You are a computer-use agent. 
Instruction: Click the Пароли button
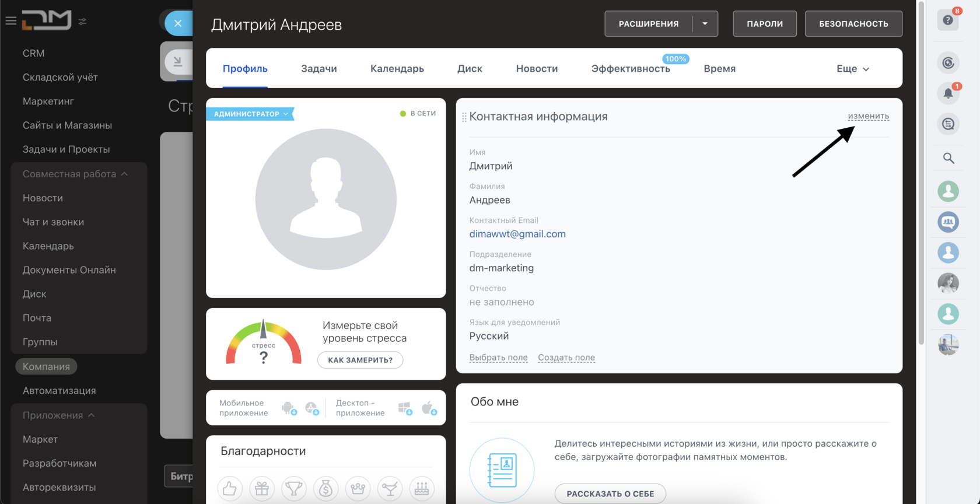tap(765, 24)
